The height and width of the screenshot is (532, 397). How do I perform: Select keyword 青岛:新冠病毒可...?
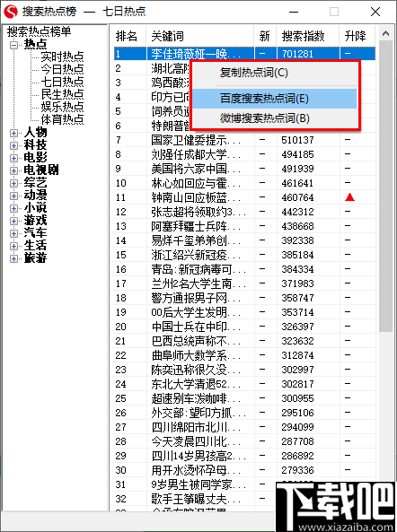198,269
